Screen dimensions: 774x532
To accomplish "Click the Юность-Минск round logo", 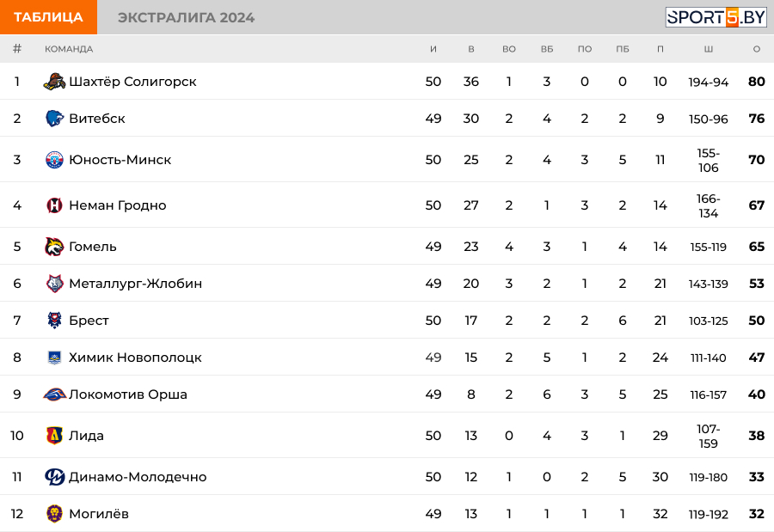I will [54, 160].
